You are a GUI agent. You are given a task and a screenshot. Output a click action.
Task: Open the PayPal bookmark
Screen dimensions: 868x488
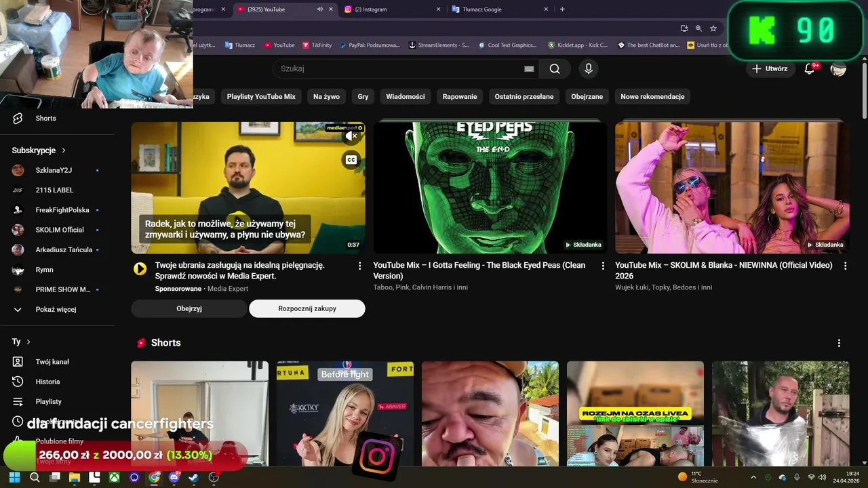tap(369, 45)
